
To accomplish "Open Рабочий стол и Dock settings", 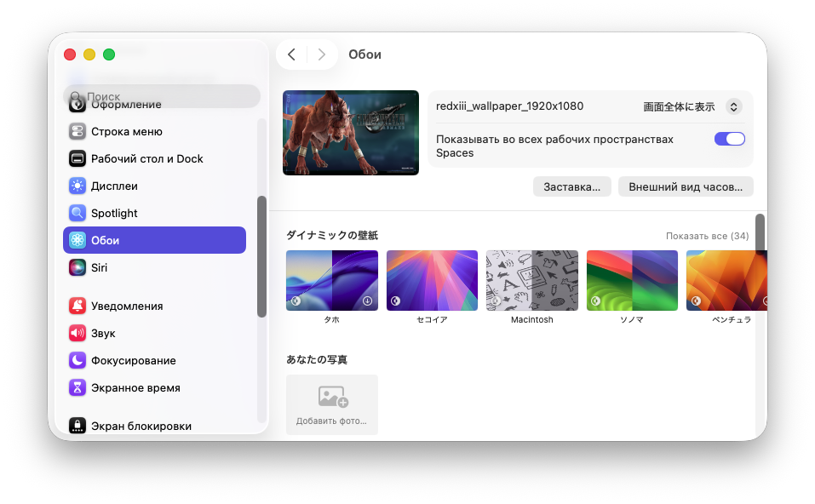I will pos(154,158).
